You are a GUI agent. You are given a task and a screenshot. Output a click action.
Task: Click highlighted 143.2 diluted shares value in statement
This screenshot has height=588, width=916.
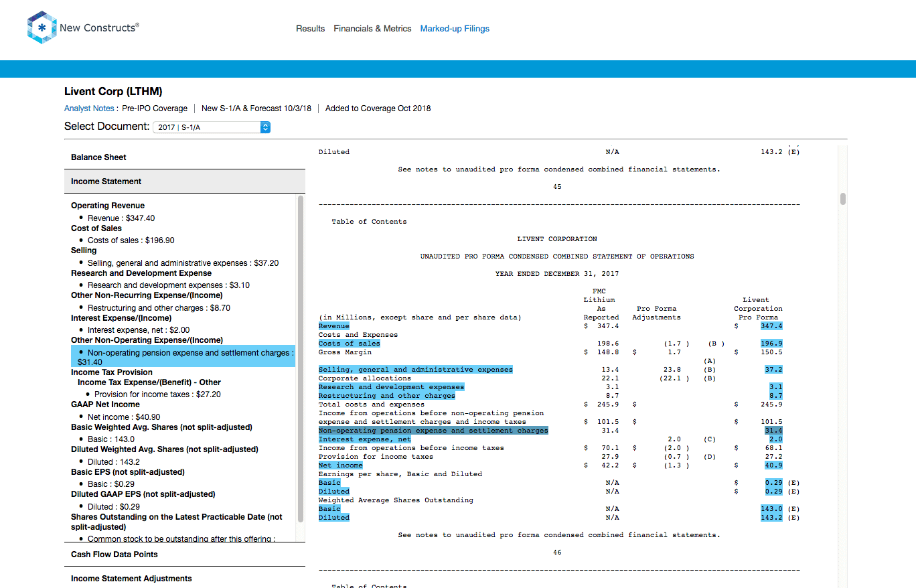771,518
